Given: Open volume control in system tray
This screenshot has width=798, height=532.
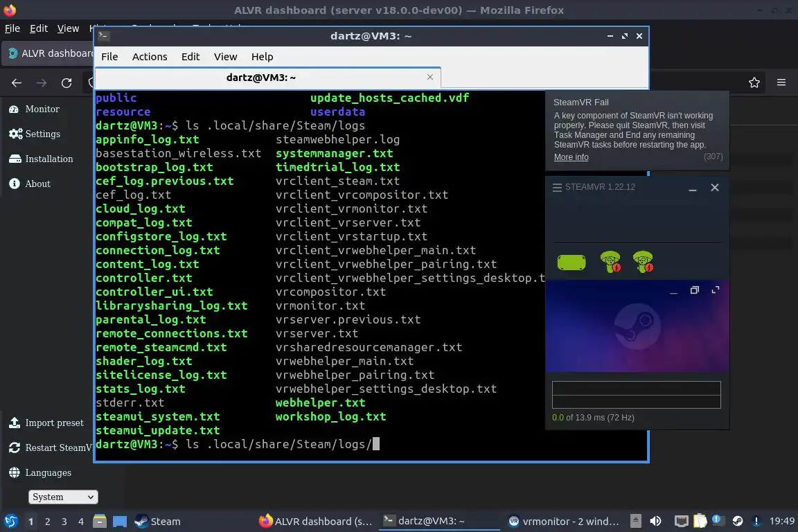Looking at the screenshot, I should [x=655, y=521].
